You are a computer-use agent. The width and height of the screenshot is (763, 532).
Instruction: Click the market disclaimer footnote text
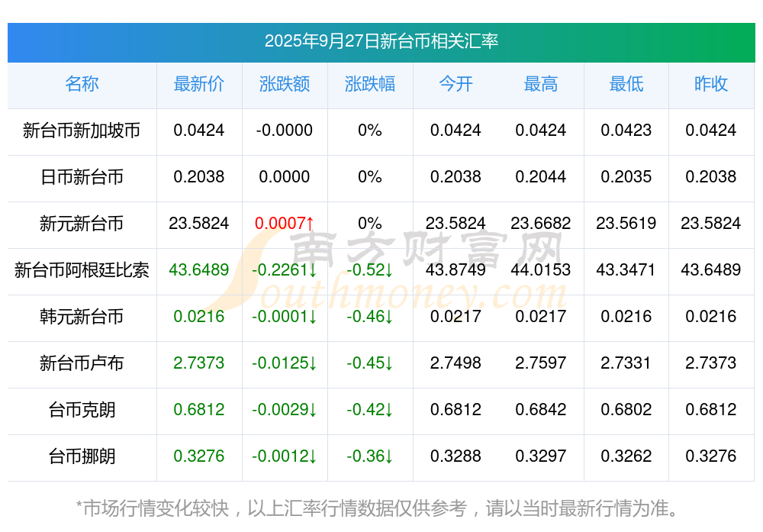click(377, 508)
